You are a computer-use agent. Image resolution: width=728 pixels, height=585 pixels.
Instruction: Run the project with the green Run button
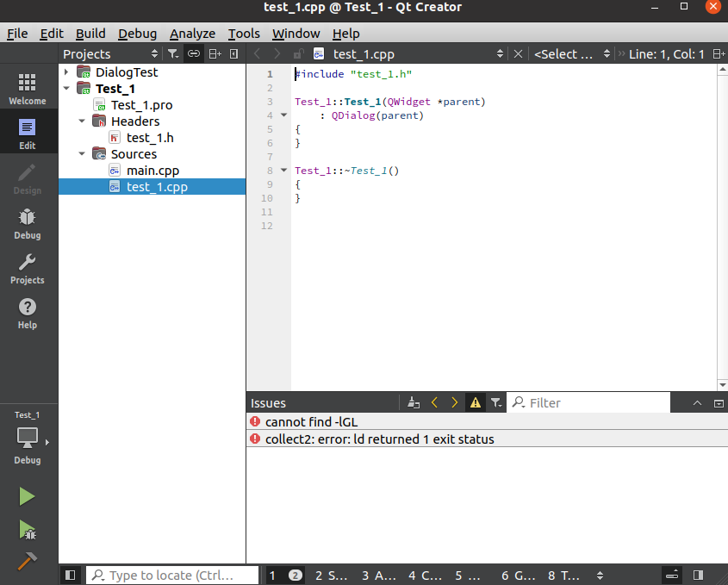pyautogui.click(x=27, y=496)
